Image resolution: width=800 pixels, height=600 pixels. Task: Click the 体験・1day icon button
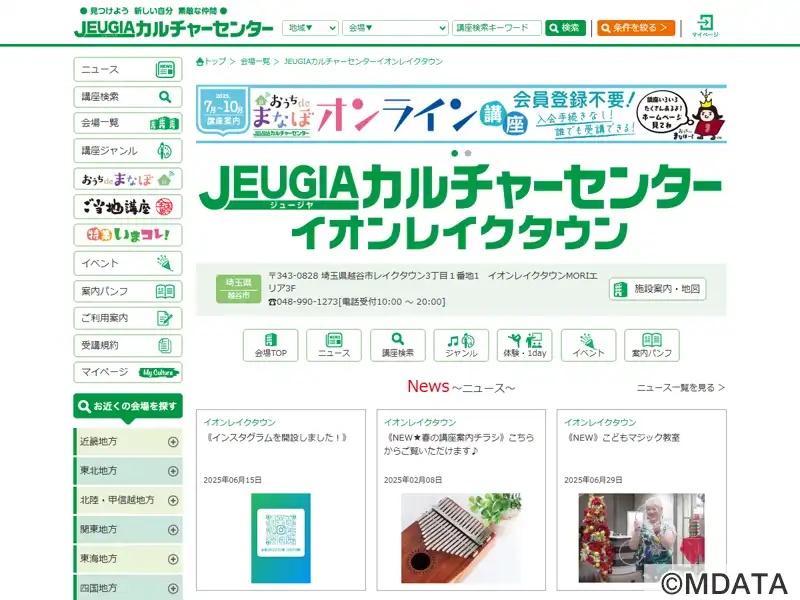(524, 345)
